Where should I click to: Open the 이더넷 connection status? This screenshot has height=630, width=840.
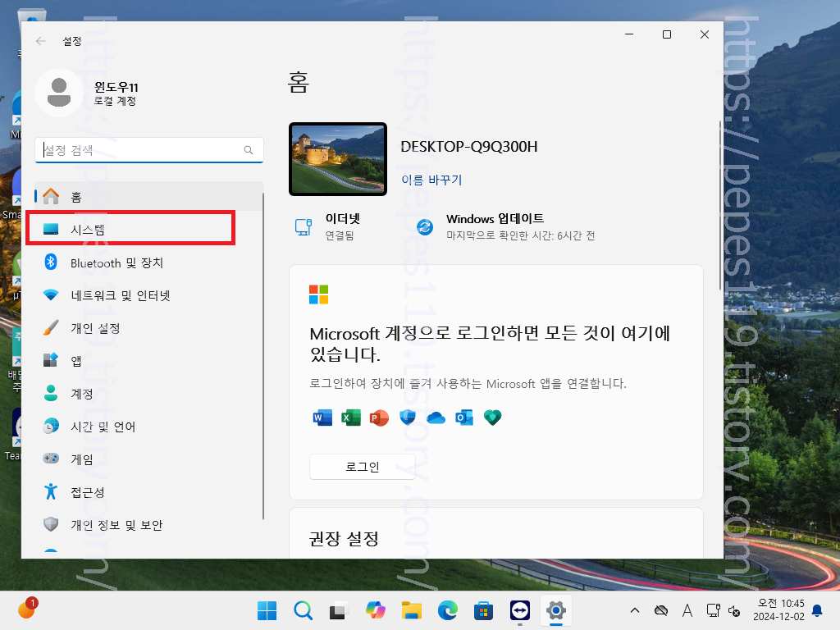point(326,226)
